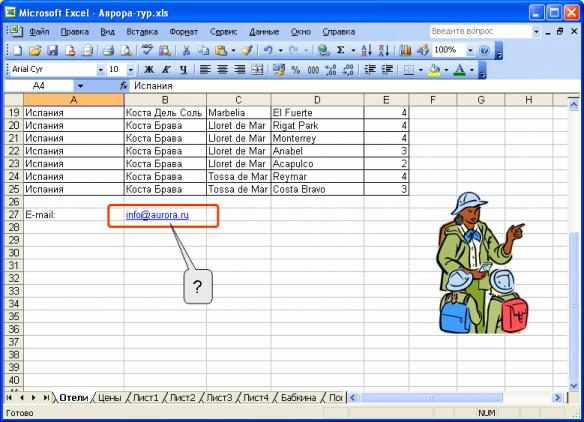Pick Fill Color paint bucket swatch
Image resolution: width=584 pixels, height=422 pixels.
coord(434,70)
